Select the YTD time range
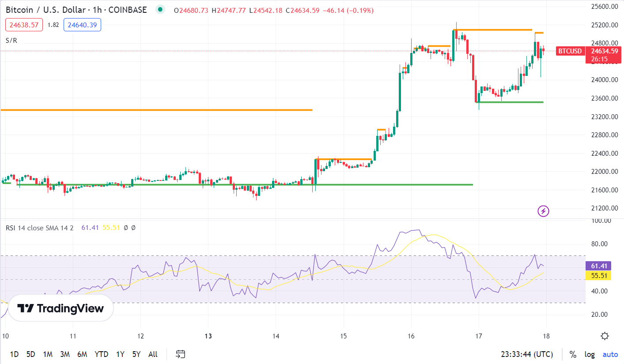The image size is (624, 364). click(x=102, y=354)
